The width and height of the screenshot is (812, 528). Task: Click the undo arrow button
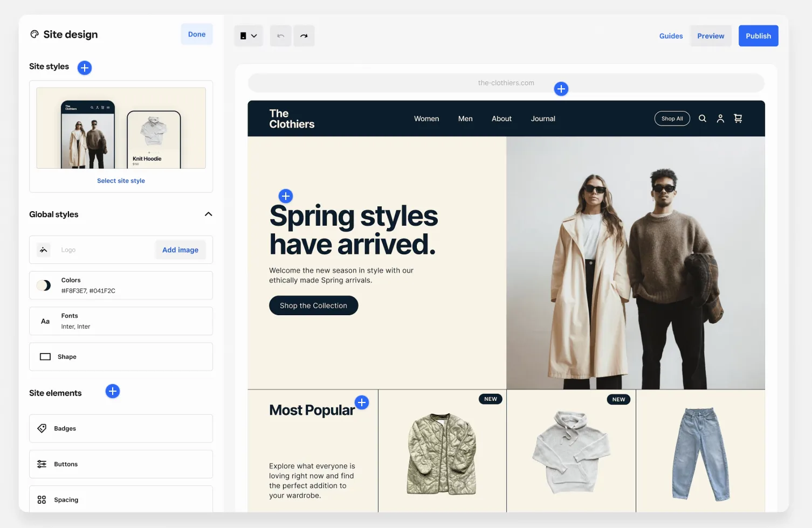point(280,36)
